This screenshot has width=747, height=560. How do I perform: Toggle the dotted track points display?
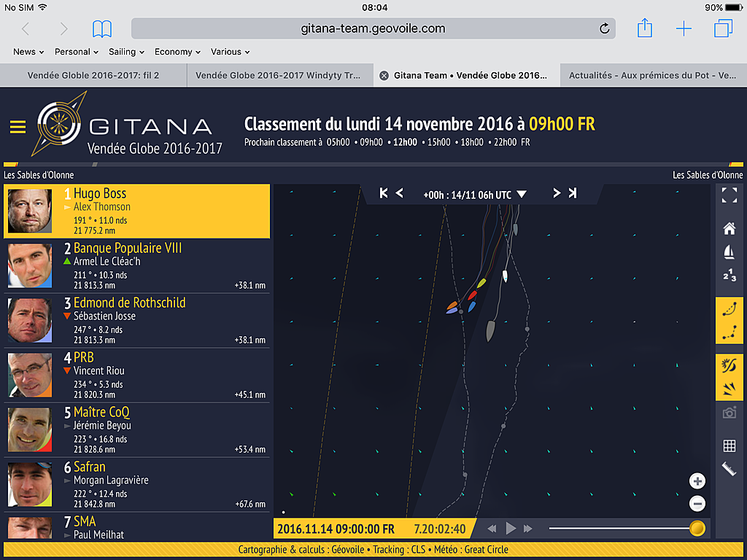[x=729, y=332]
